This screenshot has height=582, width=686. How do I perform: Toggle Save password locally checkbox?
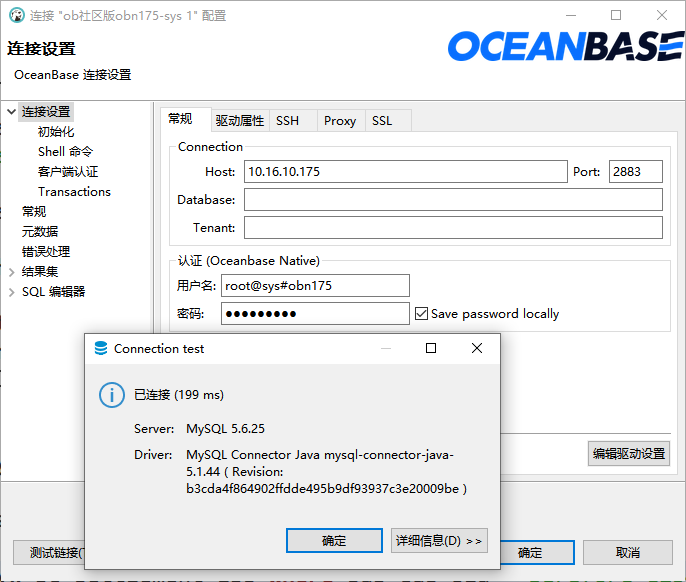click(421, 314)
